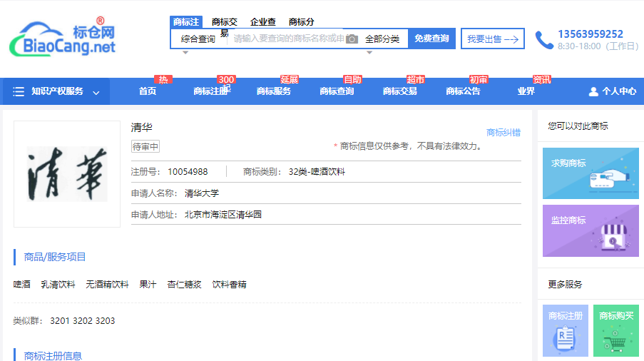Go to 首页 in the navigation bar

[148, 91]
